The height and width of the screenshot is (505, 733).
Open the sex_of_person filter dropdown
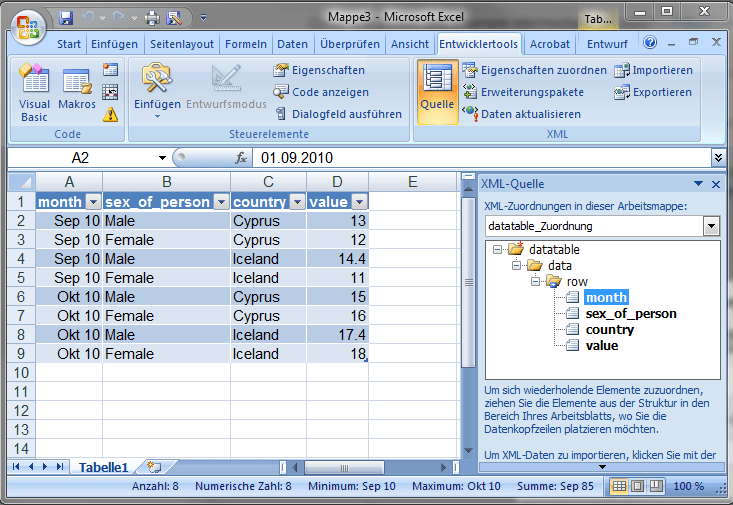click(x=222, y=202)
